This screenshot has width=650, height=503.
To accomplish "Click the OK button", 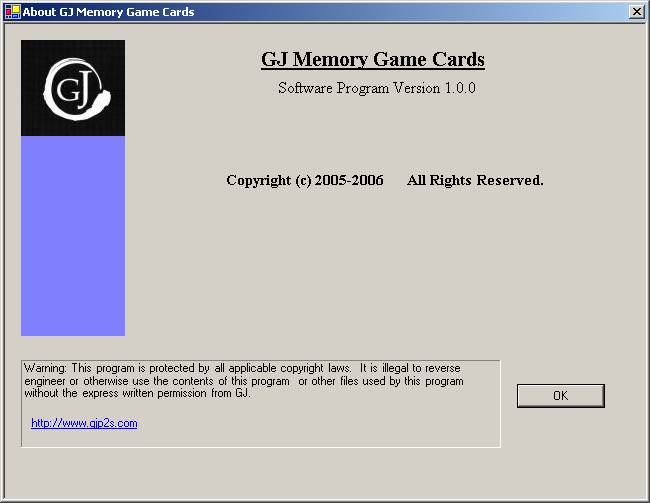I will [560, 396].
